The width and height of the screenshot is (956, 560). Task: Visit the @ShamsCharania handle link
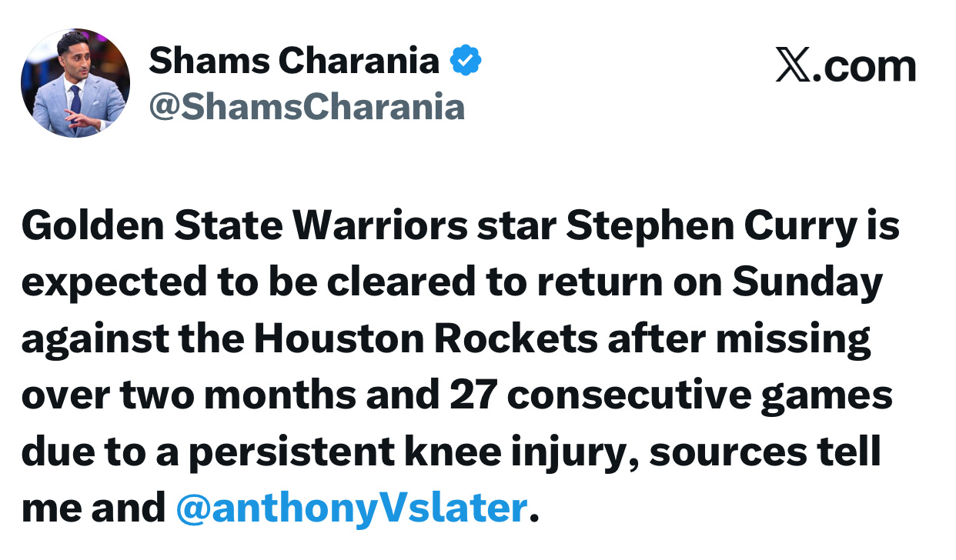coord(306,106)
